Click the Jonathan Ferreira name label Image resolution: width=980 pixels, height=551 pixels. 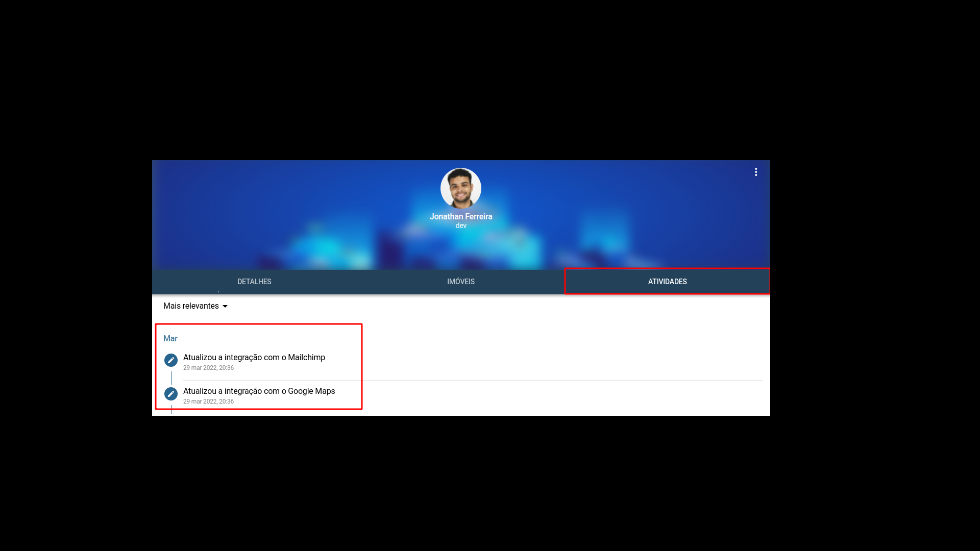(461, 217)
